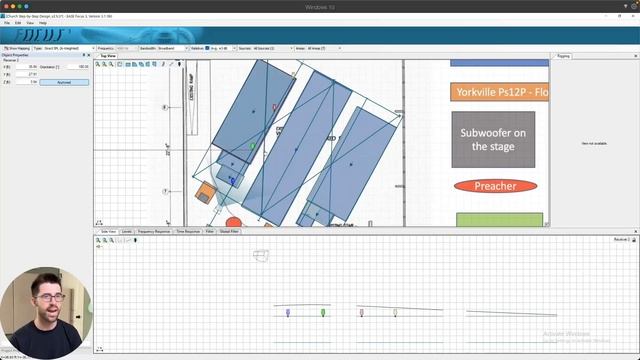Image resolution: width=640 pixels, height=360 pixels.
Task: Close the bottom Side View panel
Action: [x=636, y=231]
